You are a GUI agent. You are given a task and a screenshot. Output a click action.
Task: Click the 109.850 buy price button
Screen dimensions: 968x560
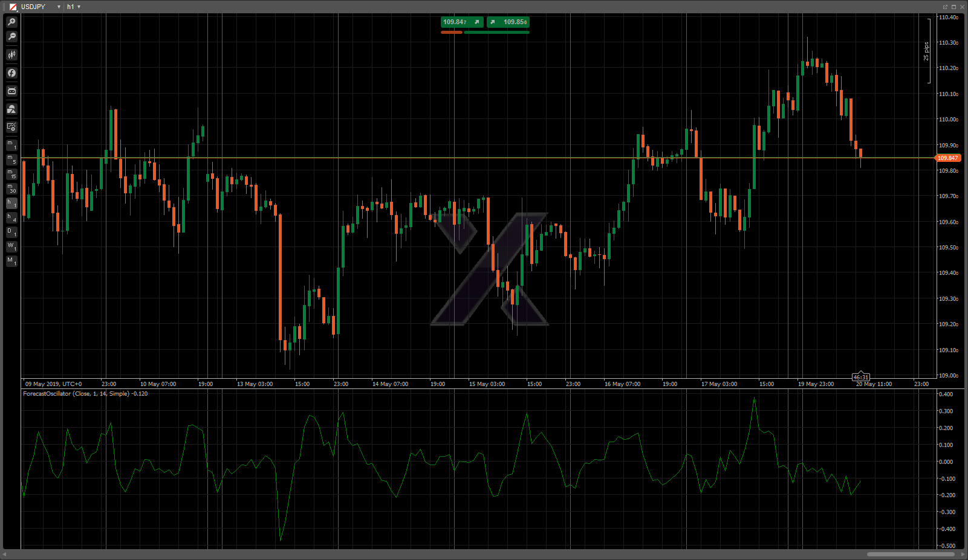click(508, 22)
